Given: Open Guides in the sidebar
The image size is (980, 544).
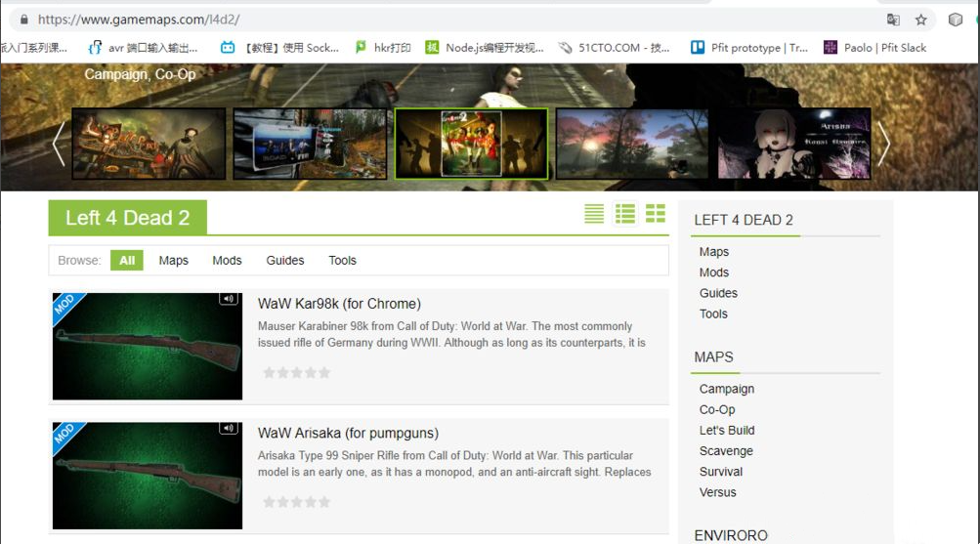Looking at the screenshot, I should pyautogui.click(x=718, y=293).
